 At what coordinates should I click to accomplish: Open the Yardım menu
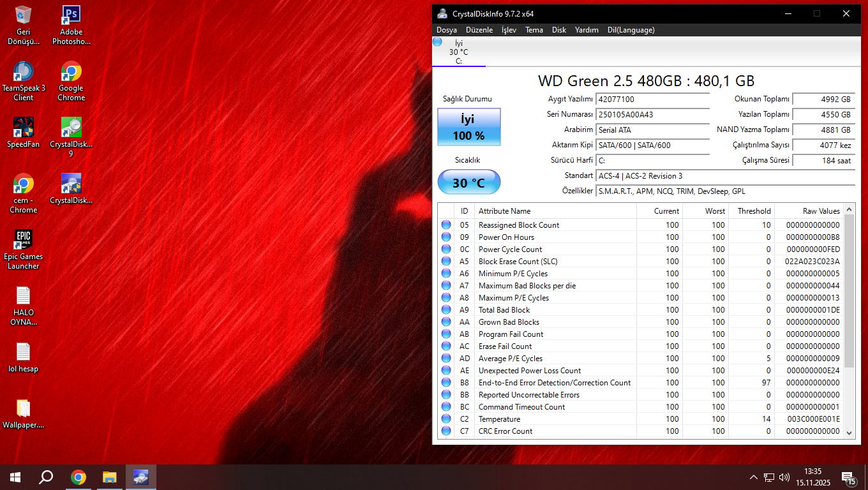(x=587, y=30)
